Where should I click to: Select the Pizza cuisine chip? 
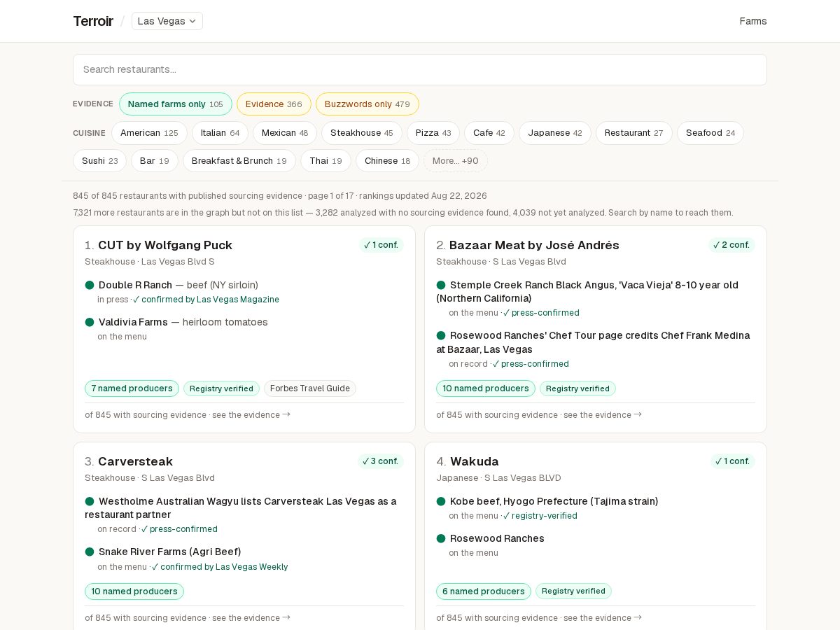point(433,133)
